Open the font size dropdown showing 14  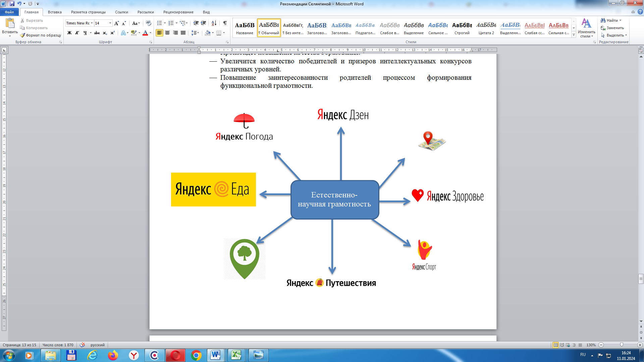pos(110,23)
